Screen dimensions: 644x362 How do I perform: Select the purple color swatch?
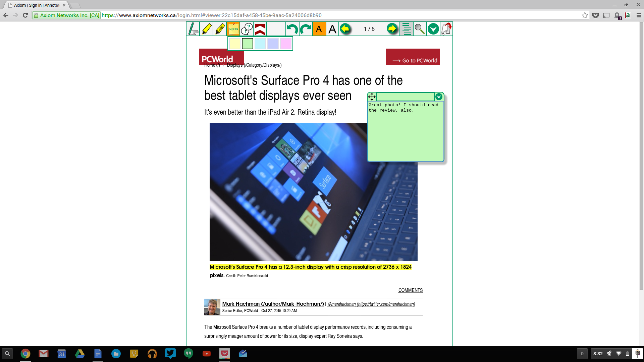click(273, 43)
